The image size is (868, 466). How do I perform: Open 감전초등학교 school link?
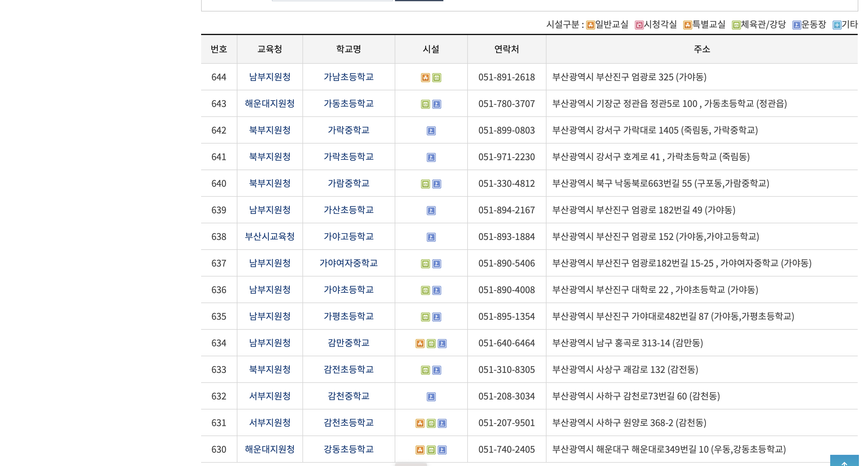point(348,370)
